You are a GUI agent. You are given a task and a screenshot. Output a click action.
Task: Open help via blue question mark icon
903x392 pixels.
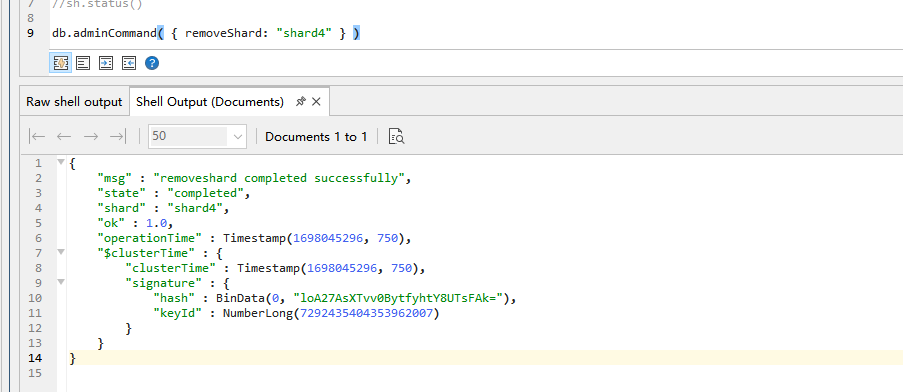(x=152, y=63)
